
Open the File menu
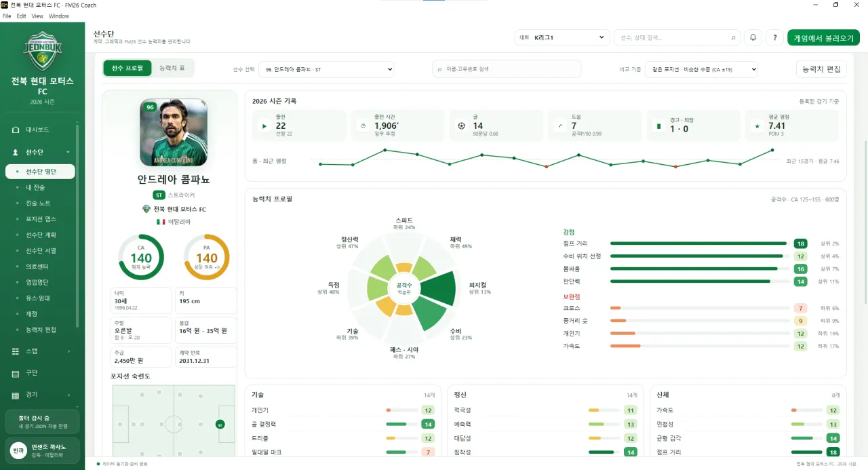[7, 16]
